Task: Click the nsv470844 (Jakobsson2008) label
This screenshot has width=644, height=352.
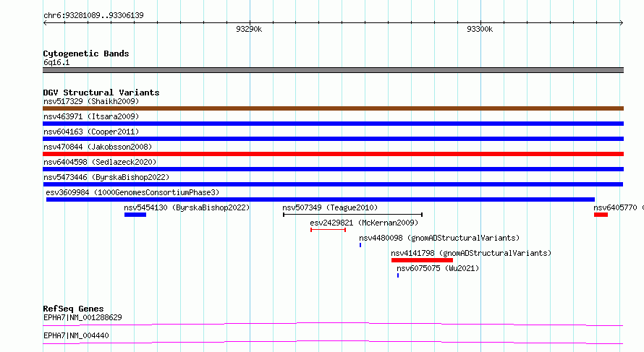Action: click(98, 147)
